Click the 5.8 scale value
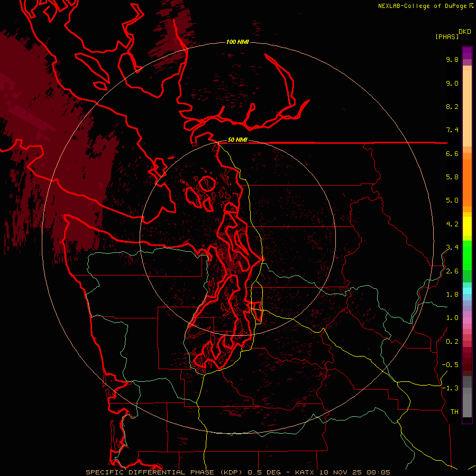The width and height of the screenshot is (476, 476). (452, 177)
